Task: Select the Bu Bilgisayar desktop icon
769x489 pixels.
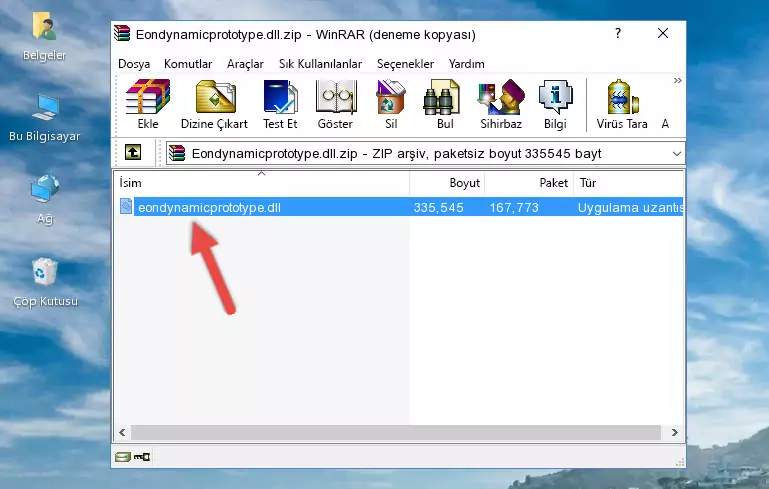Action: [x=45, y=118]
